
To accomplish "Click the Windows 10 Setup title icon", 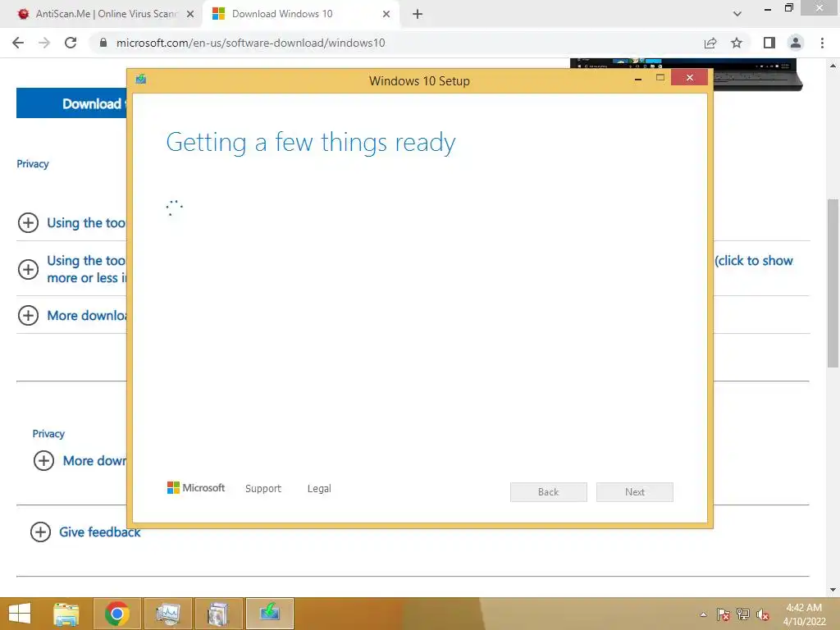I will [141, 80].
